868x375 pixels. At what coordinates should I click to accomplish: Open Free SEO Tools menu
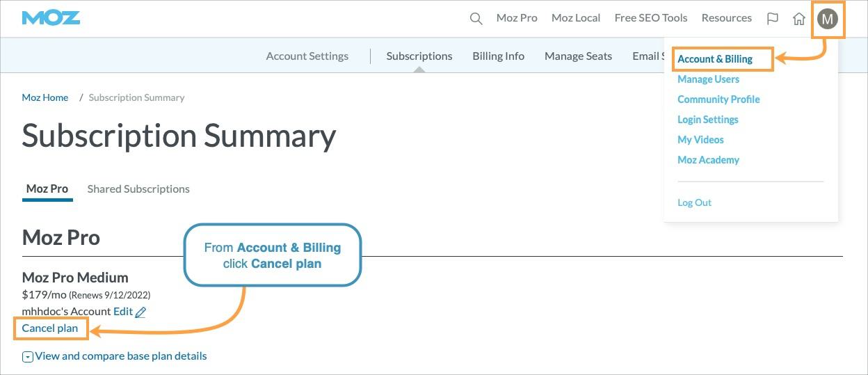click(x=650, y=18)
